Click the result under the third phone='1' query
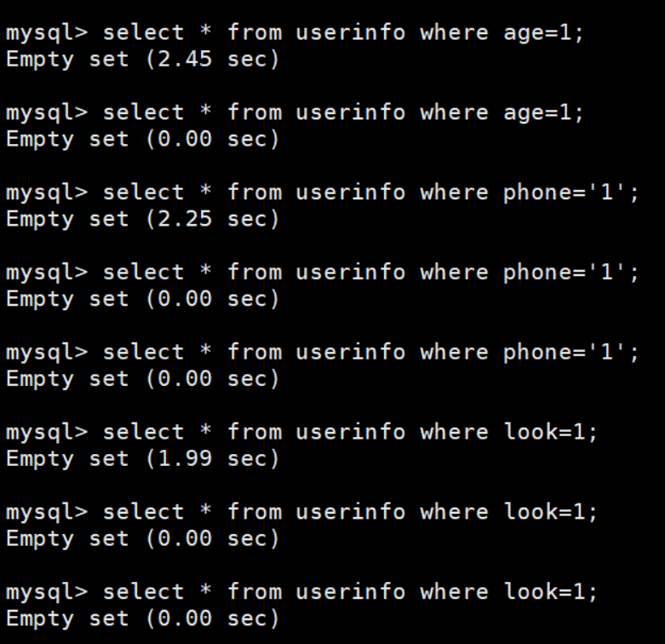Screen dimensions: 665x644 [142, 379]
